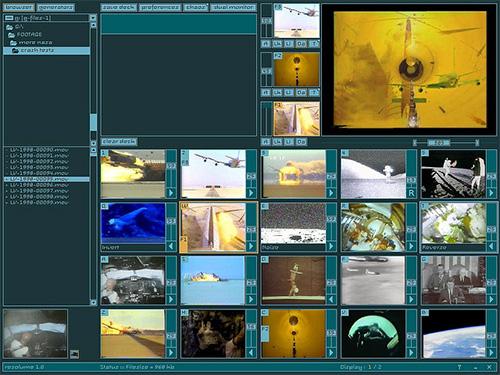The width and height of the screenshot is (500, 375).
Task: Click the help question mark icon
Action: pos(459,367)
